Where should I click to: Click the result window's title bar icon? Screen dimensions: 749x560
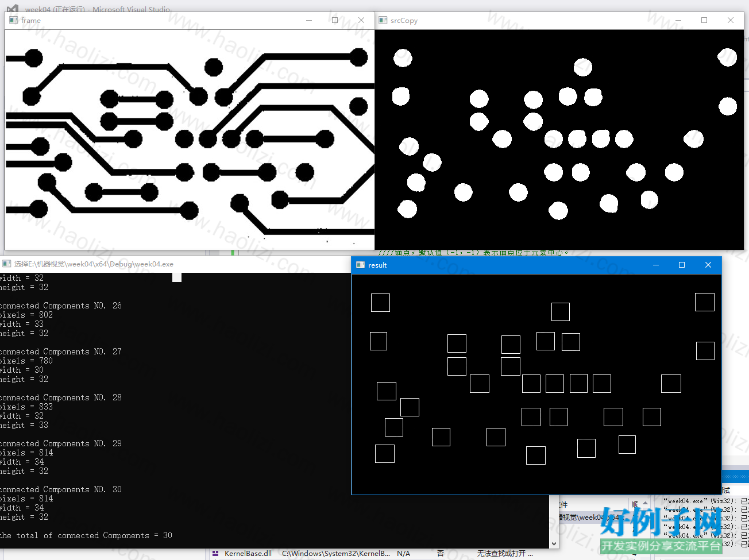coord(361,265)
